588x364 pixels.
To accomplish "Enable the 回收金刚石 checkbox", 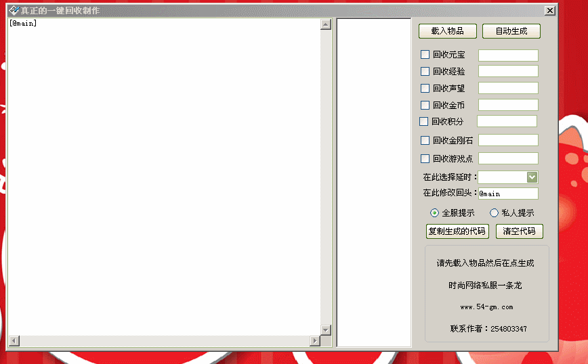I will click(x=425, y=141).
